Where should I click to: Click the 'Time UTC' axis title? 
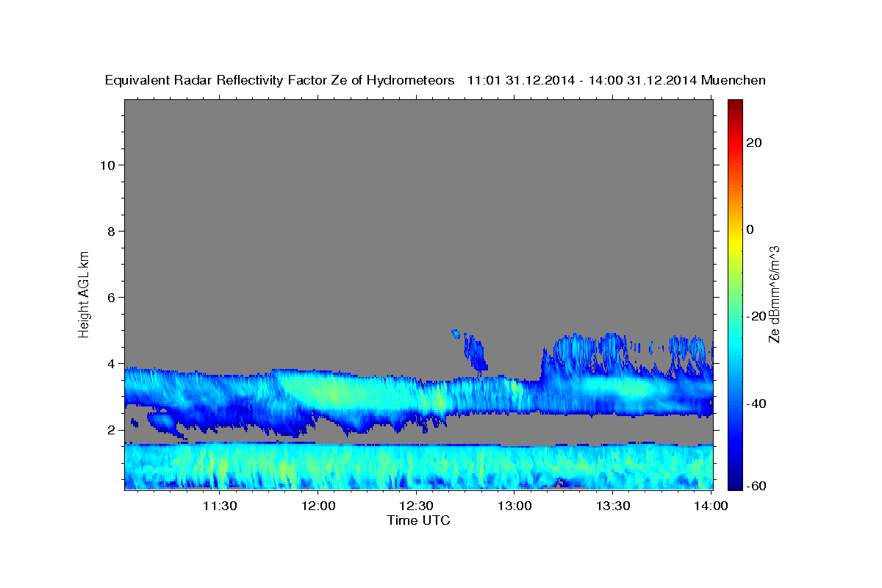coord(418,520)
